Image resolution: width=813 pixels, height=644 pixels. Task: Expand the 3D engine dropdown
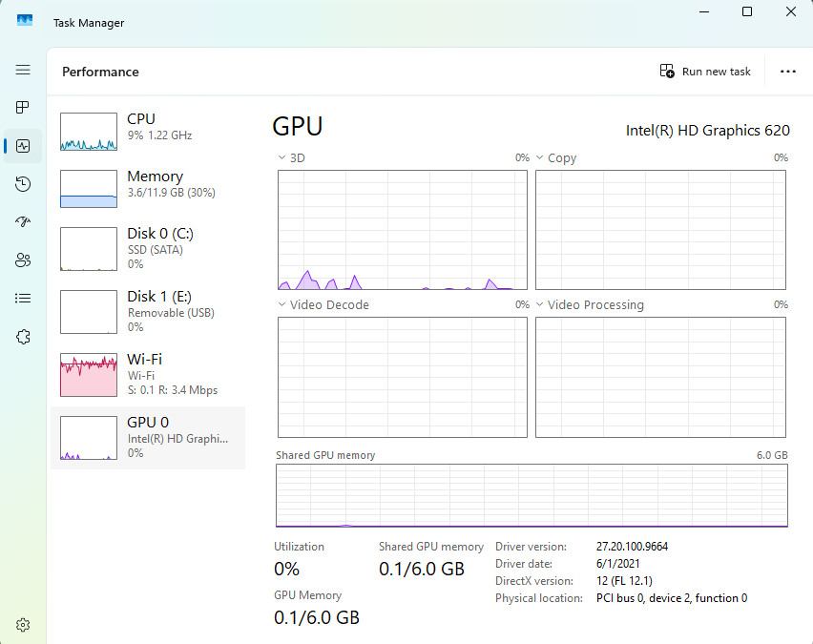coord(291,157)
